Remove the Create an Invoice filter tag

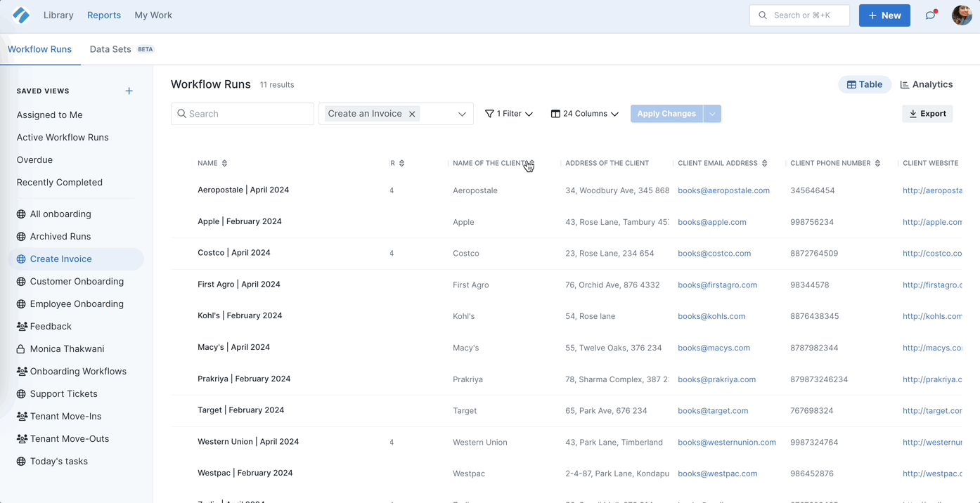(413, 114)
